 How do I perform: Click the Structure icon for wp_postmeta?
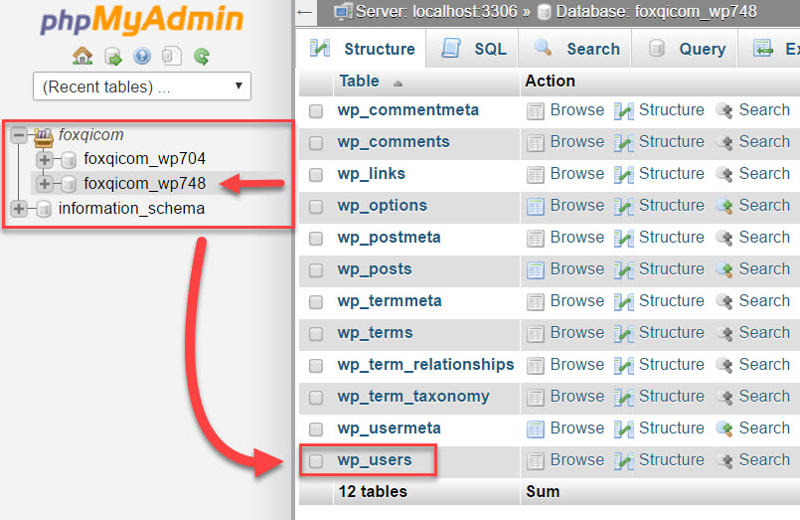coord(623,238)
